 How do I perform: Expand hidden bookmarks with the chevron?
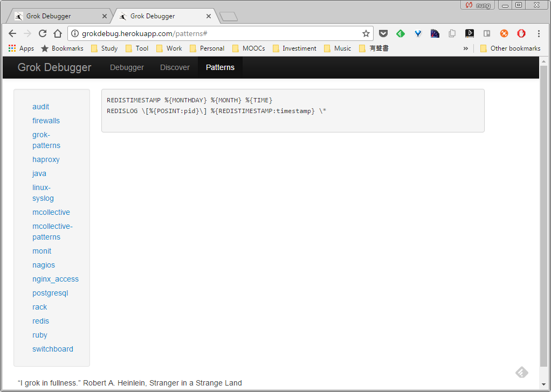click(x=466, y=48)
